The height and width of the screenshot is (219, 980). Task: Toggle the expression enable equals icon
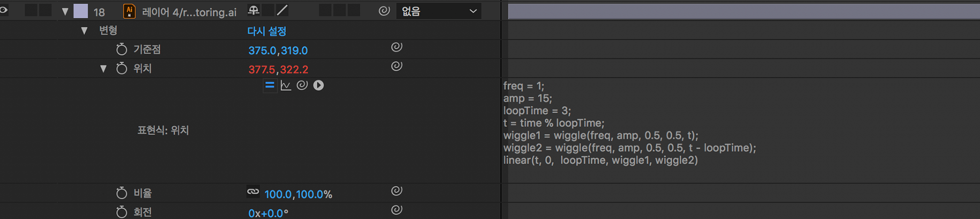point(269,85)
